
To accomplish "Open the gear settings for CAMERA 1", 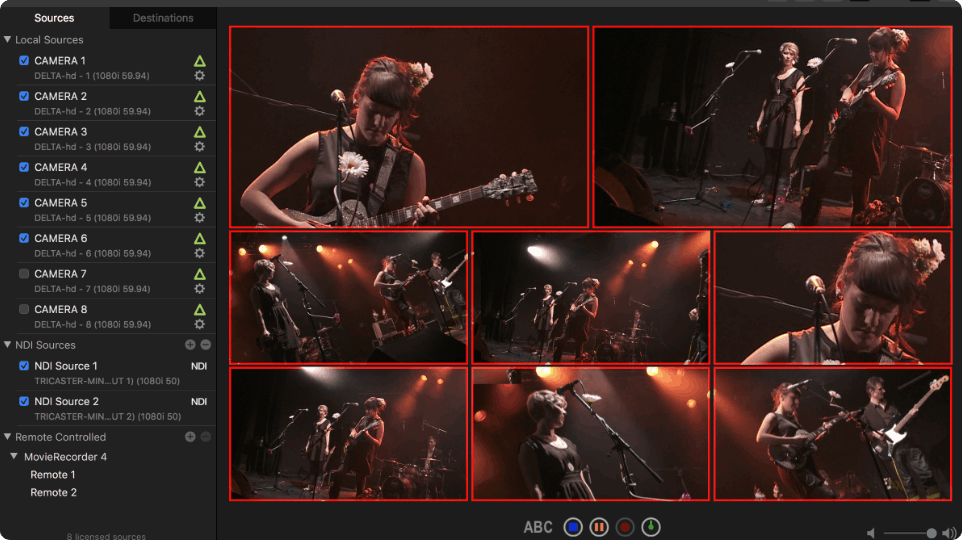I will (x=199, y=76).
